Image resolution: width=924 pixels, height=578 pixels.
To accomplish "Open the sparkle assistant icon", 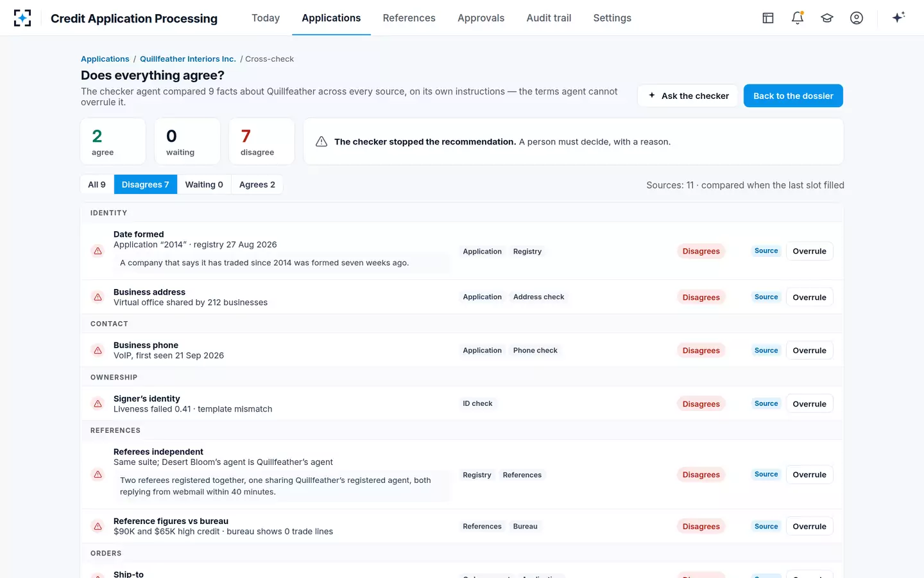I will point(898,17).
